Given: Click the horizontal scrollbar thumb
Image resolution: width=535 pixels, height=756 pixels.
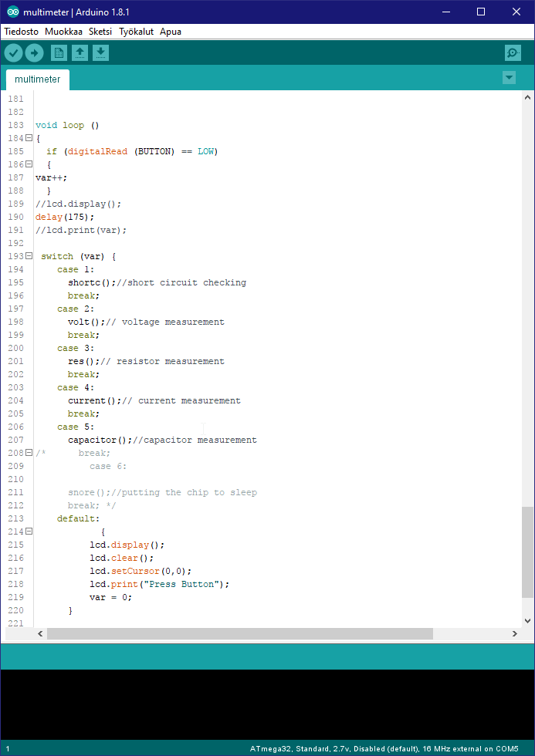Looking at the screenshot, I should click(240, 633).
